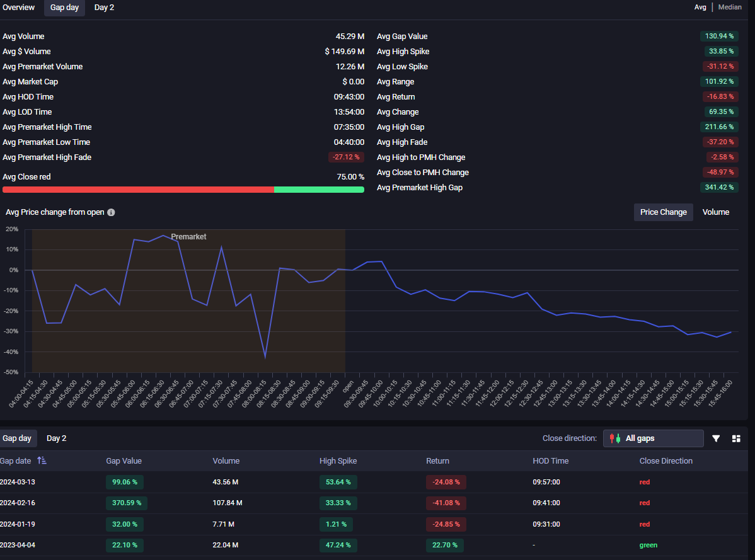Open the All gaps close direction dropdown

point(654,438)
